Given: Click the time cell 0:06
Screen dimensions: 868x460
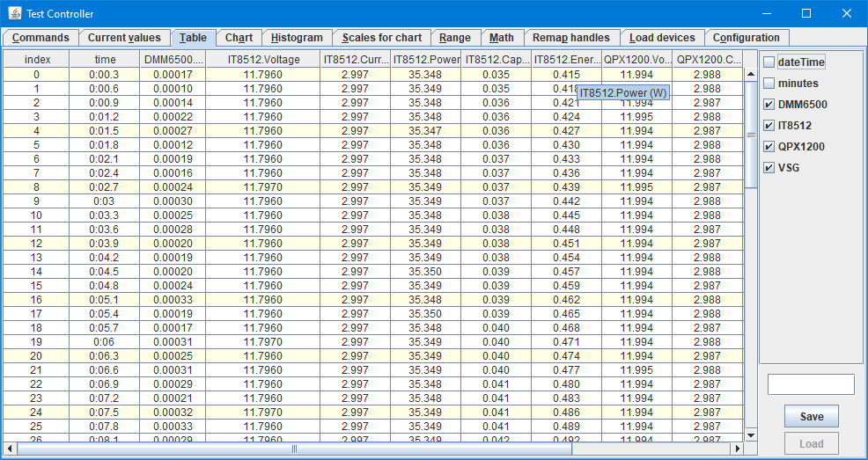Looking at the screenshot, I should click(105, 341).
